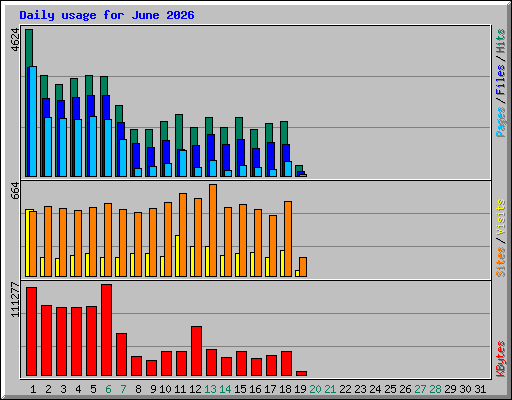Click day number 25 on the x-axis
Image resolution: width=512 pixels, height=400 pixels.
click(390, 389)
